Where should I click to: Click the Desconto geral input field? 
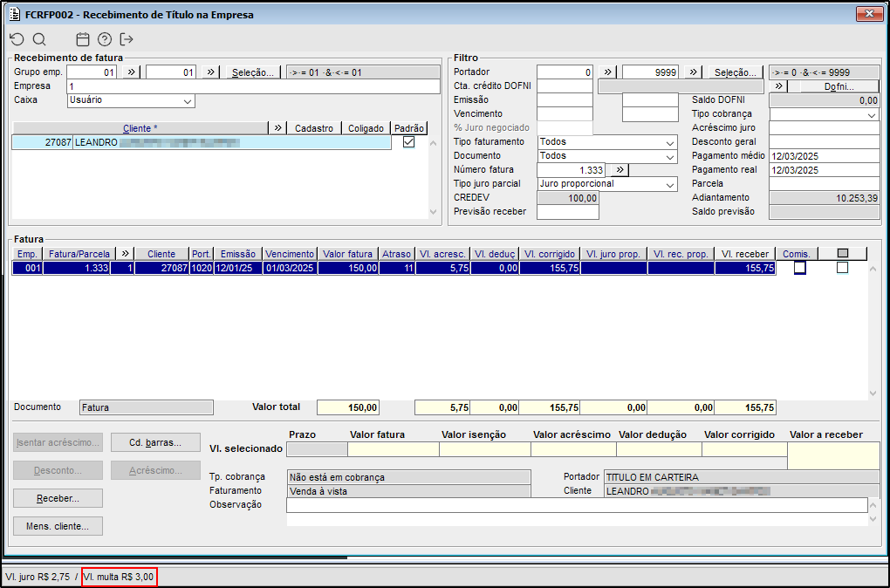point(825,142)
